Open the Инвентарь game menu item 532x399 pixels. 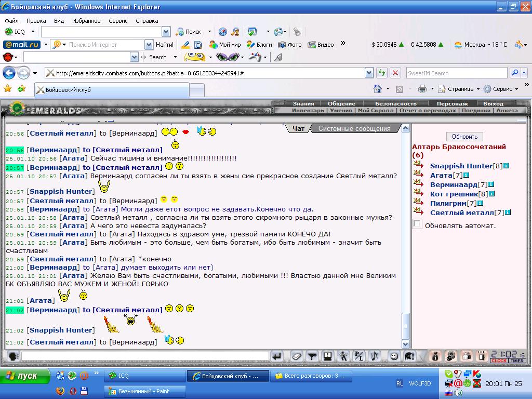[x=308, y=110]
